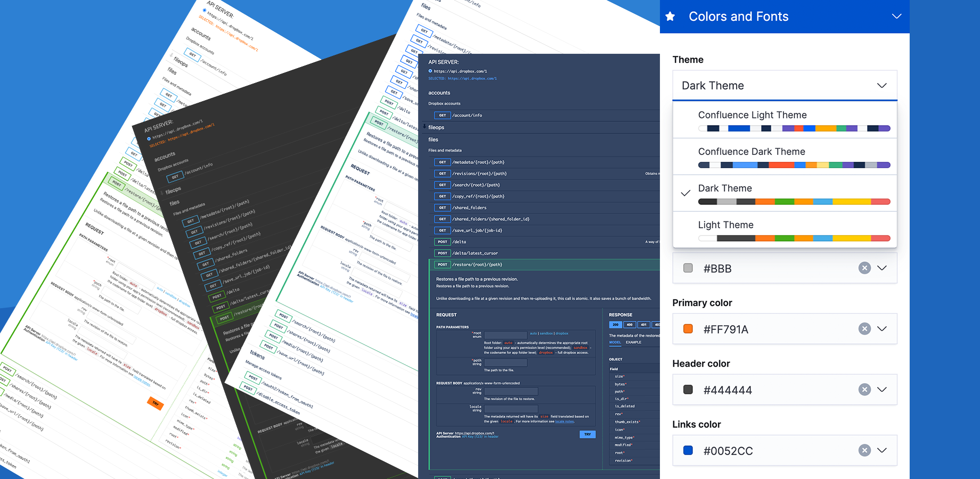Open GET /shared_folders endpoint row

tap(544, 208)
